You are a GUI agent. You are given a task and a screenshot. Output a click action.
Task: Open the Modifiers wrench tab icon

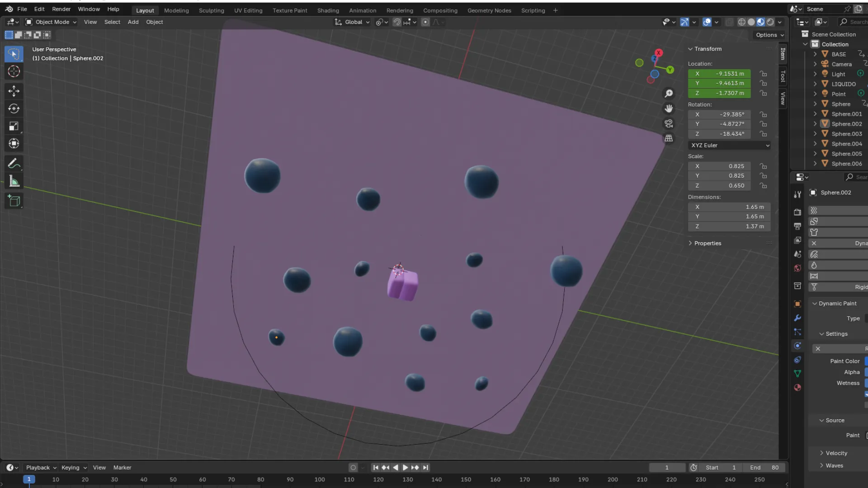797,318
